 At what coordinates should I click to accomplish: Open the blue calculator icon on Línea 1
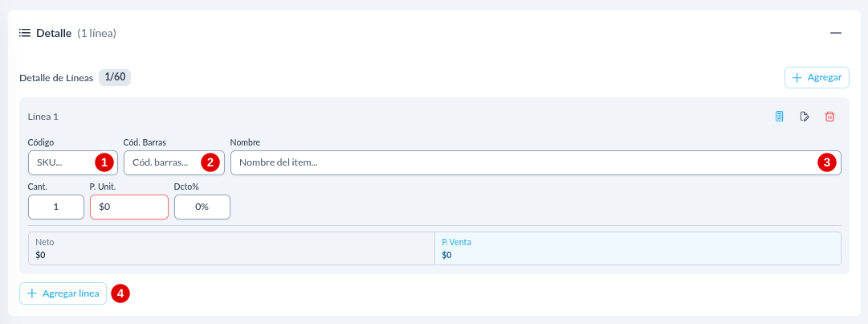coord(780,117)
